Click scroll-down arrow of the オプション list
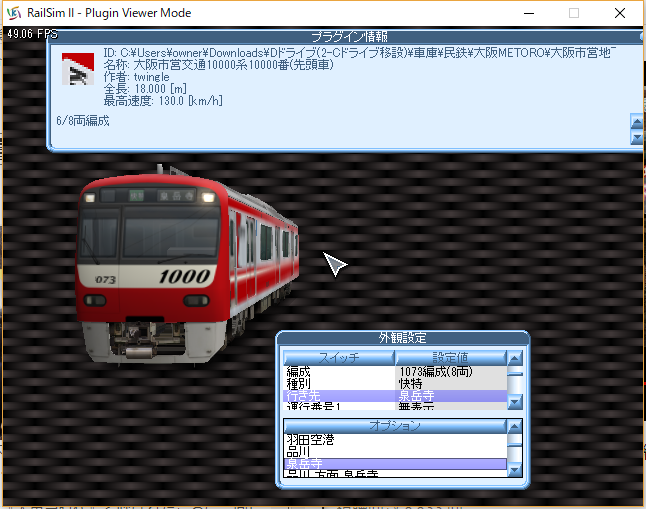Viewport: 646px width, 509px height. (x=515, y=469)
